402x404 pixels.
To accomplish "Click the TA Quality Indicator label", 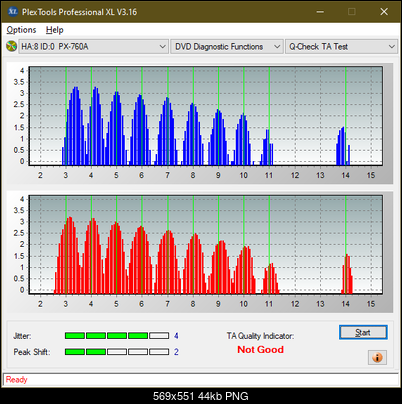I will (260, 336).
